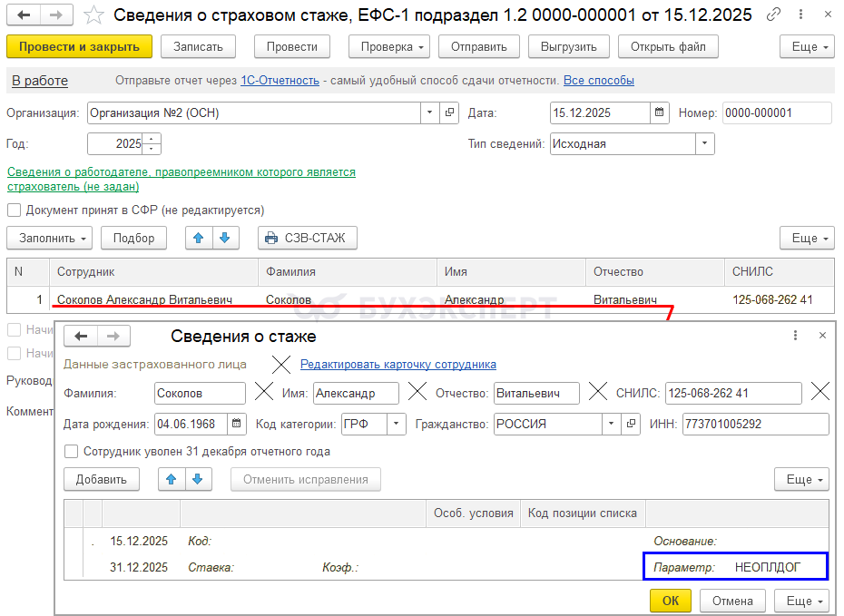Screen dimensions: 844x616
Task: Open main window three-dot options menu
Action: tap(801, 15)
